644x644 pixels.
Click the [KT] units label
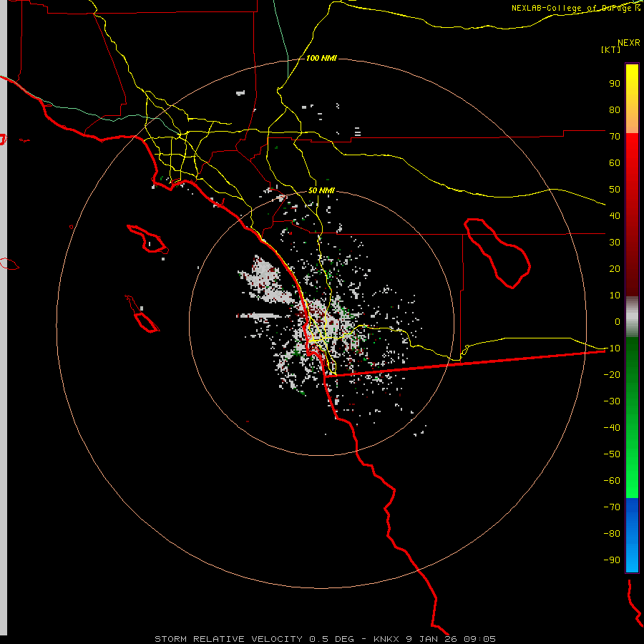click(611, 49)
